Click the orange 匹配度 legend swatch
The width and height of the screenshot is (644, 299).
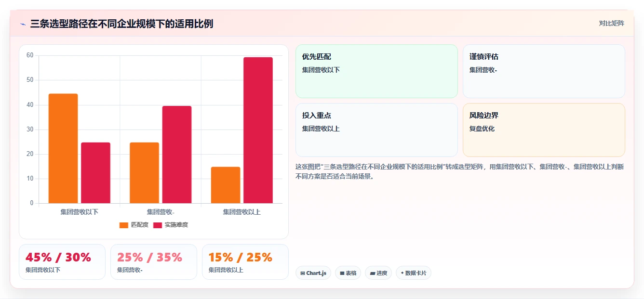(x=124, y=225)
